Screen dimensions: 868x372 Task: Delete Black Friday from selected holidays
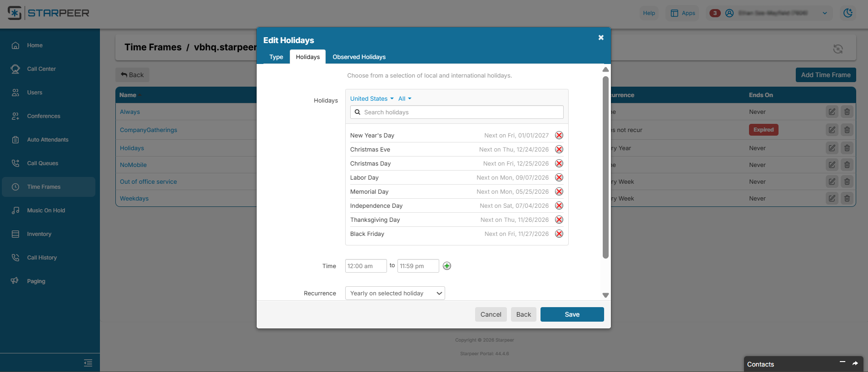coord(559,234)
